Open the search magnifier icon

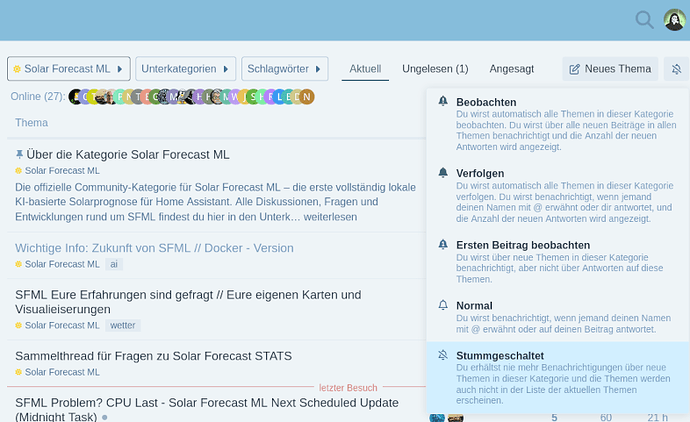point(644,20)
